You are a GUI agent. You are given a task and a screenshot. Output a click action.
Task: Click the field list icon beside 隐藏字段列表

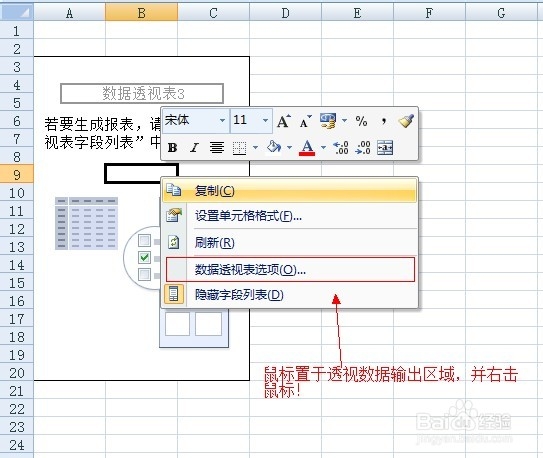tap(173, 294)
